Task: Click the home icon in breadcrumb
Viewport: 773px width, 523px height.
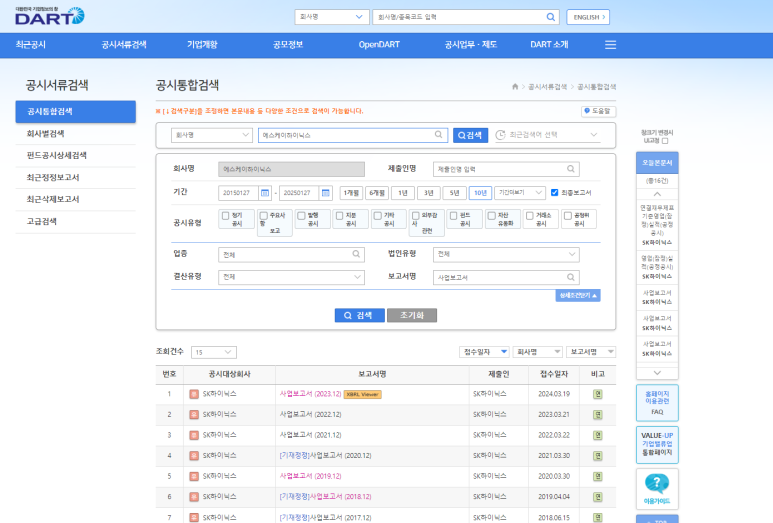Action: coord(515,87)
